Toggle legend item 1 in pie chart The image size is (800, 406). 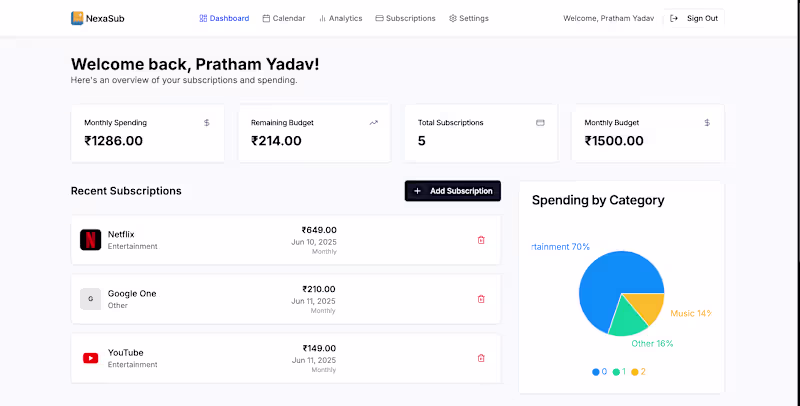click(x=619, y=372)
